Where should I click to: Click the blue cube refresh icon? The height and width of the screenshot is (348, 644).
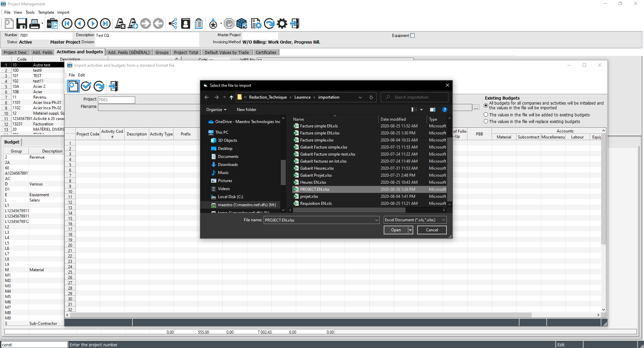pos(242,23)
